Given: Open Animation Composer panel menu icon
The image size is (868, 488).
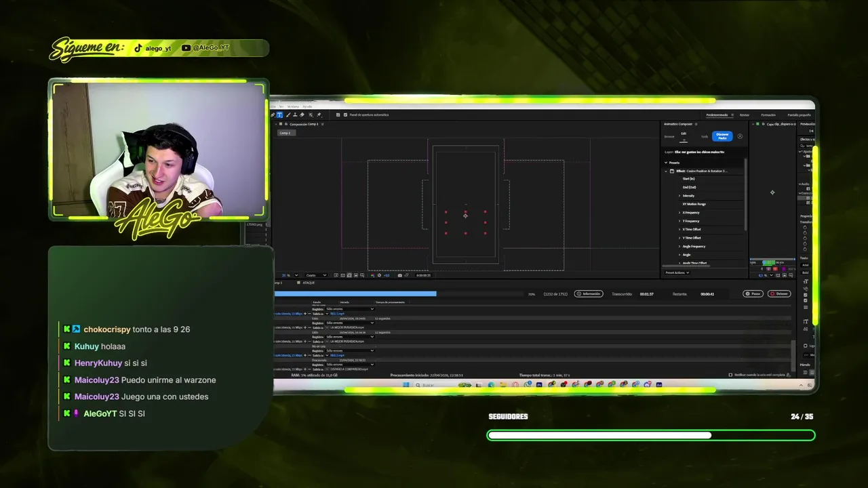Looking at the screenshot, I should click(696, 124).
